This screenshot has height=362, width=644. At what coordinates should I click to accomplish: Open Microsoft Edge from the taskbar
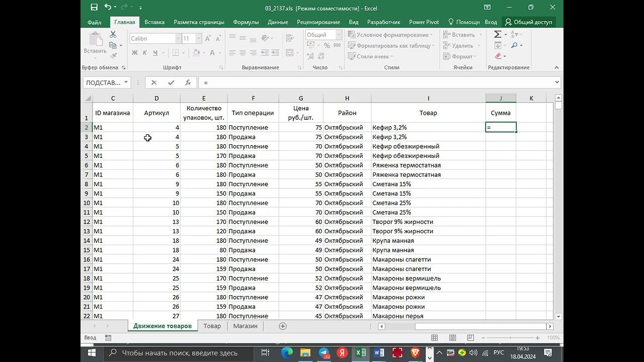[287, 353]
